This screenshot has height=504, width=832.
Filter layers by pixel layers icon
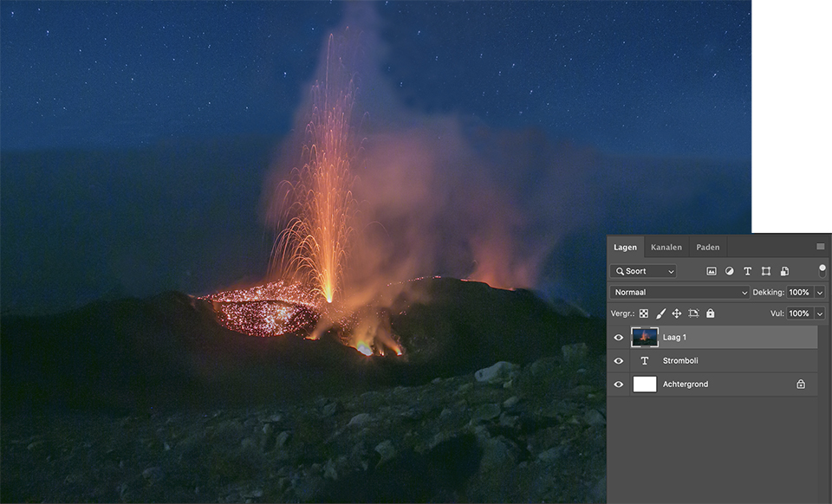pyautogui.click(x=711, y=271)
